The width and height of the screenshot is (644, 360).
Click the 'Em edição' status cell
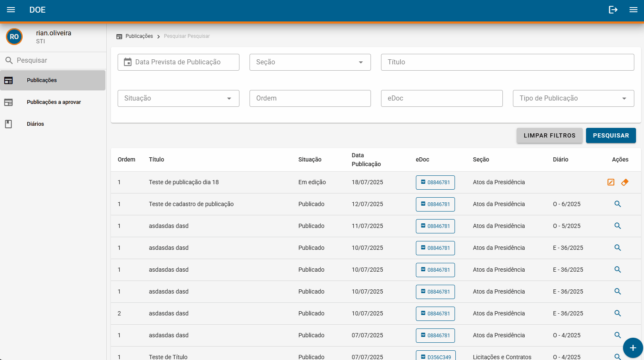click(312, 182)
